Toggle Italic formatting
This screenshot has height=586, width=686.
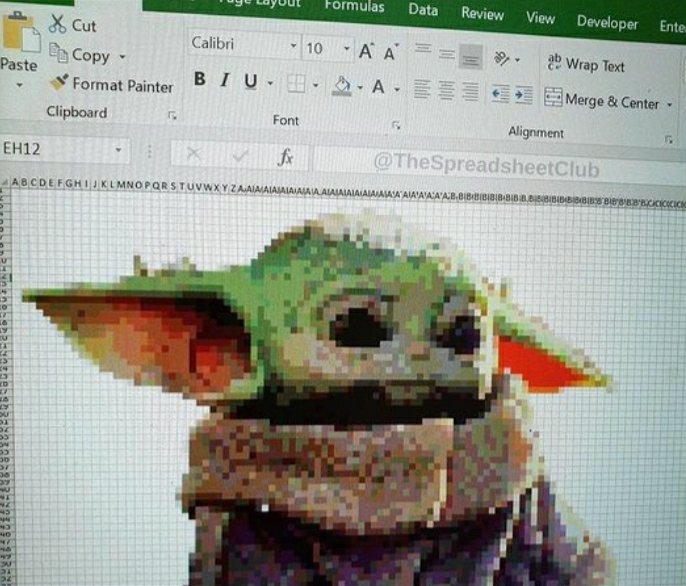click(x=225, y=80)
